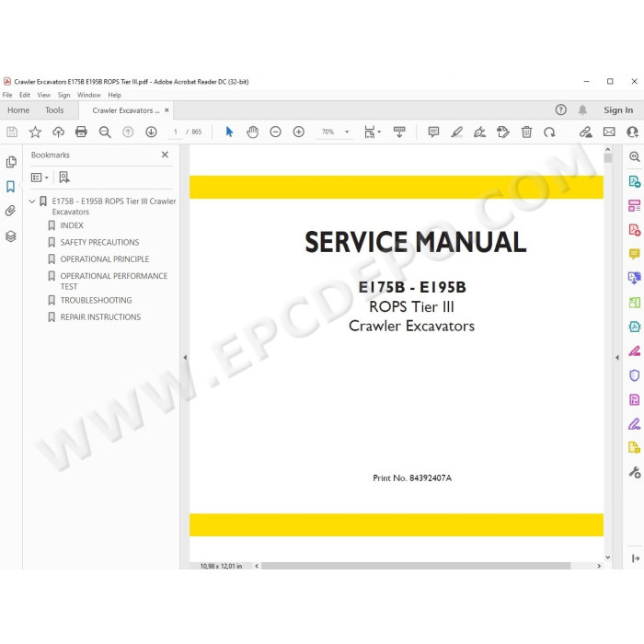Click the Sign In button
This screenshot has width=644, height=644.
pos(618,110)
